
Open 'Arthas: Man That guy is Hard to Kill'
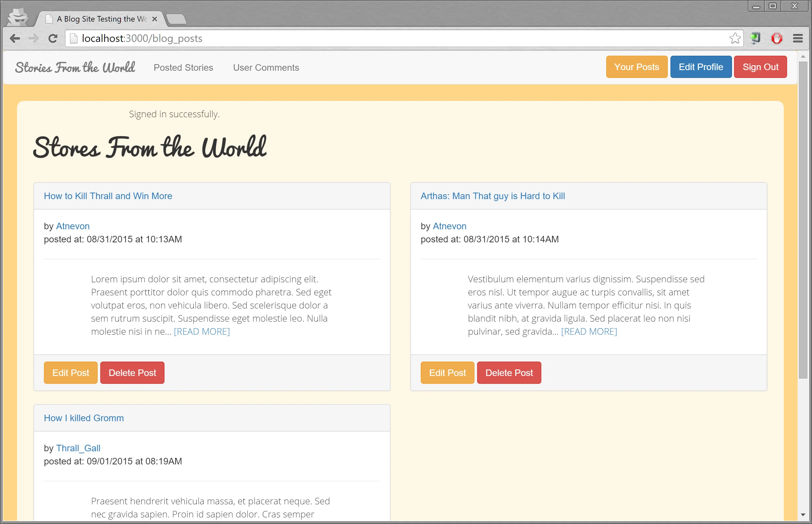(x=492, y=196)
